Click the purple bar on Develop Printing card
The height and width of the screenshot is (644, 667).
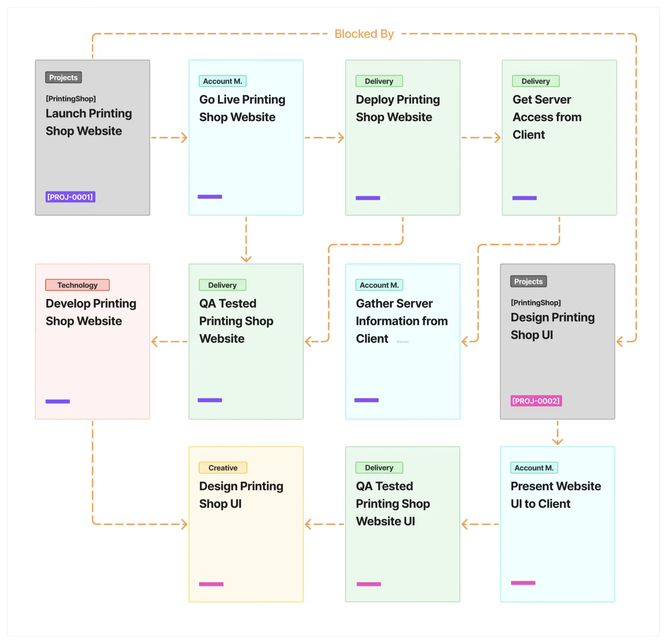(x=58, y=401)
